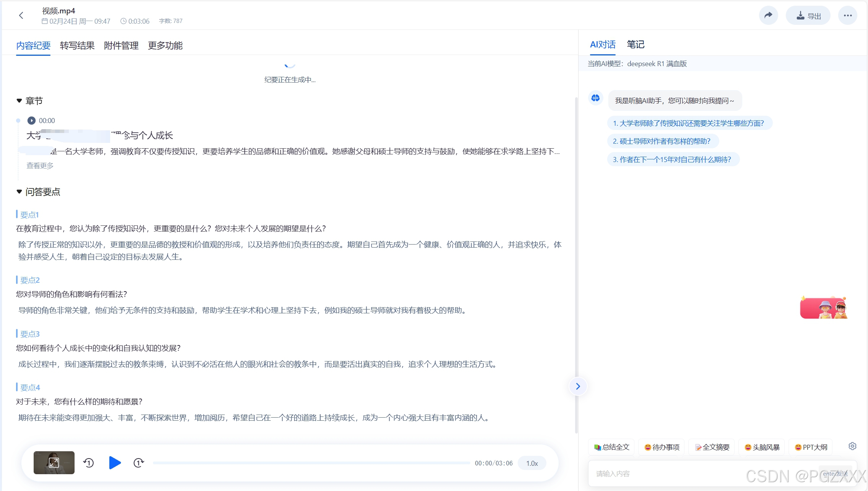The height and width of the screenshot is (491, 868).
Task: Rewind playback with the back-seconds icon
Action: click(x=89, y=463)
